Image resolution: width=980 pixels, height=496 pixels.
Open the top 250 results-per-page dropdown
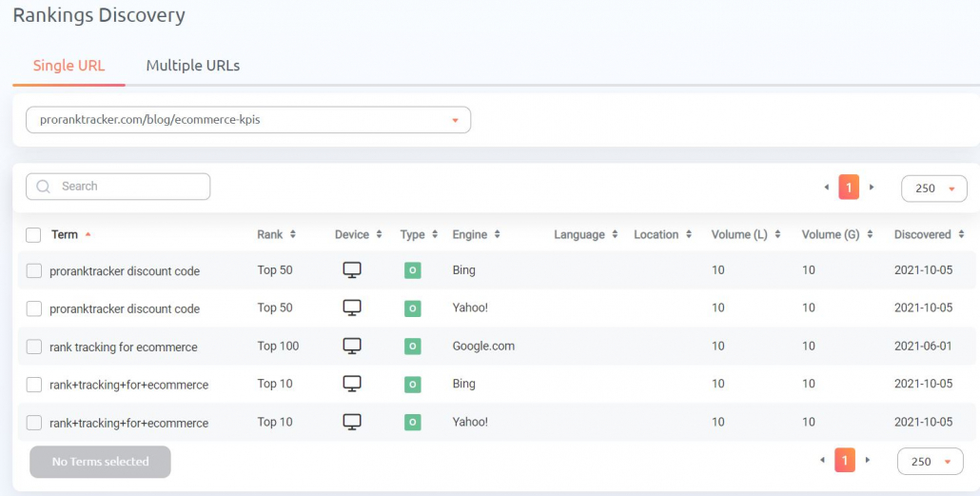click(x=933, y=188)
